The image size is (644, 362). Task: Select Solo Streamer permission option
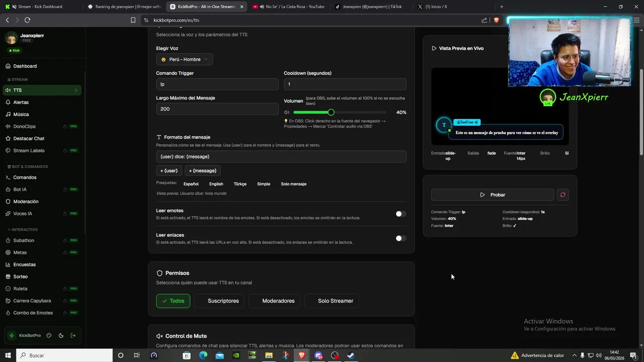[x=331, y=301]
